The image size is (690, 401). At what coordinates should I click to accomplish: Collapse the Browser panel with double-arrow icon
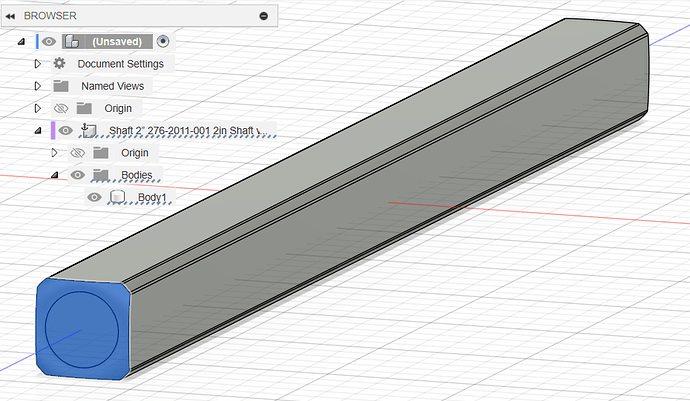pos(10,16)
